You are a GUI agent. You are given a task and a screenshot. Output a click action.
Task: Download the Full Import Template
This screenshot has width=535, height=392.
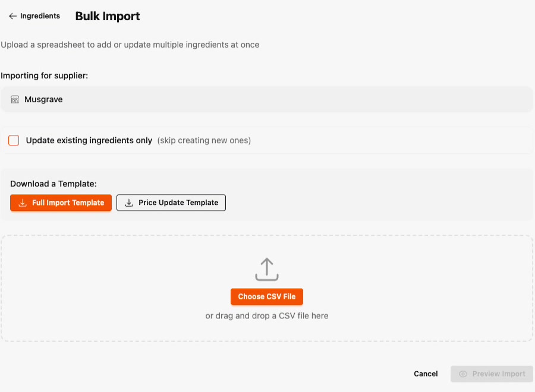(x=61, y=203)
